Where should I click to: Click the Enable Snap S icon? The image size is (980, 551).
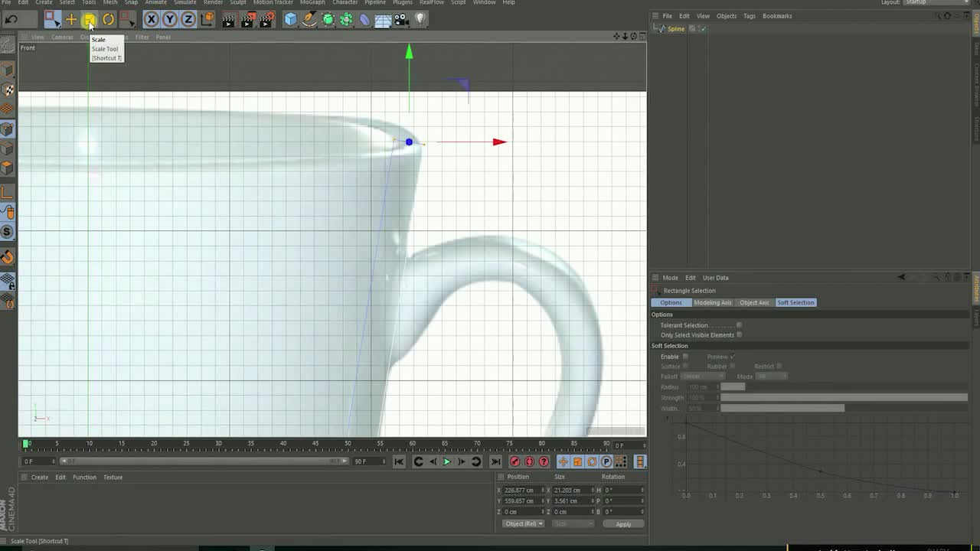8,232
